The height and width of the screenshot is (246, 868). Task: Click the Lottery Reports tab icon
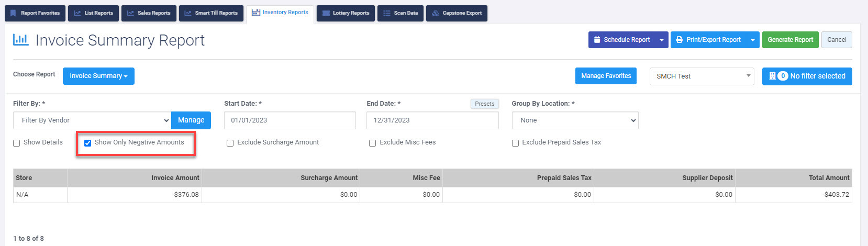(x=326, y=13)
